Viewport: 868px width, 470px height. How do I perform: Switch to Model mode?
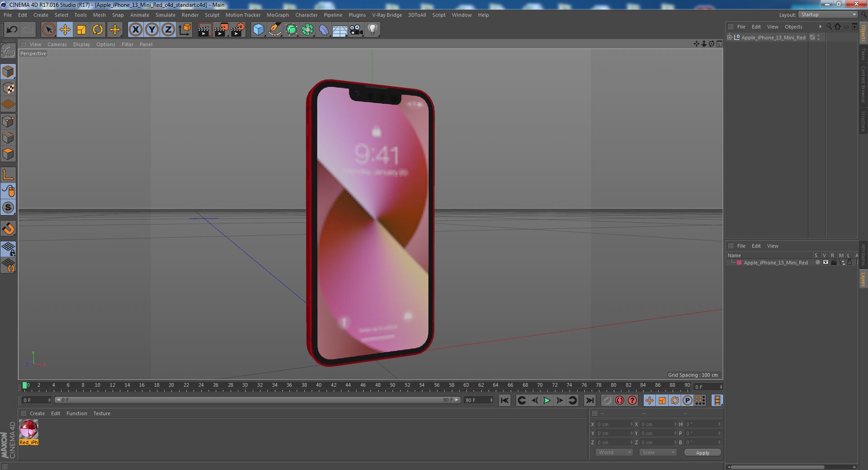pos(8,72)
